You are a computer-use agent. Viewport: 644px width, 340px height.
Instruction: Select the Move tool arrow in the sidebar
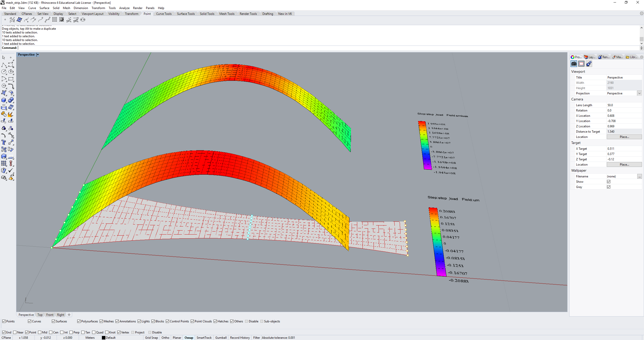pyautogui.click(x=4, y=57)
